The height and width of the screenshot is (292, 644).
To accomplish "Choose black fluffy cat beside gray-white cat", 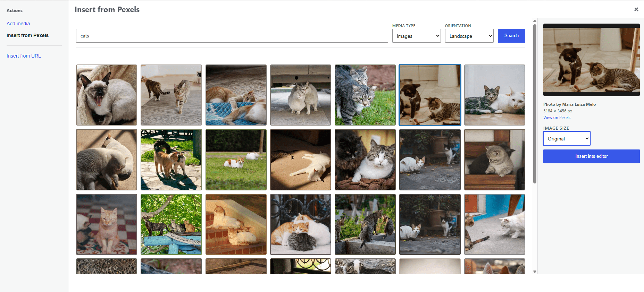I will point(365,160).
